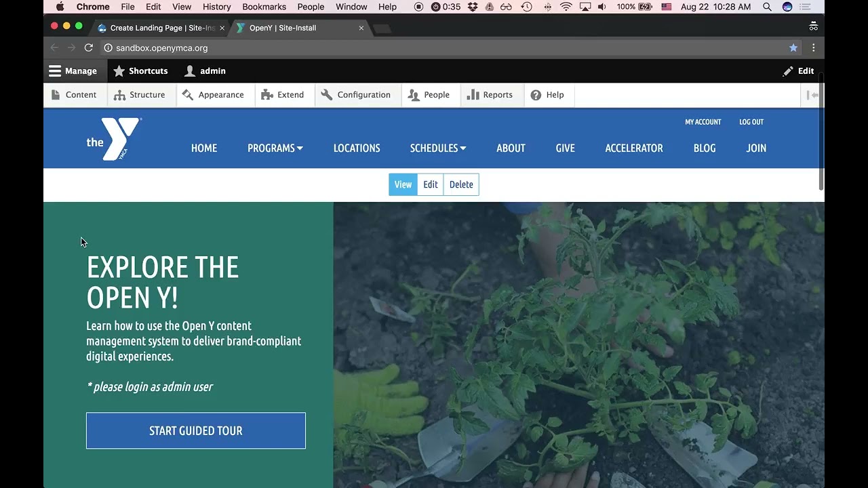The image size is (868, 488).
Task: Click the screen recording stop icon
Action: coord(418,7)
